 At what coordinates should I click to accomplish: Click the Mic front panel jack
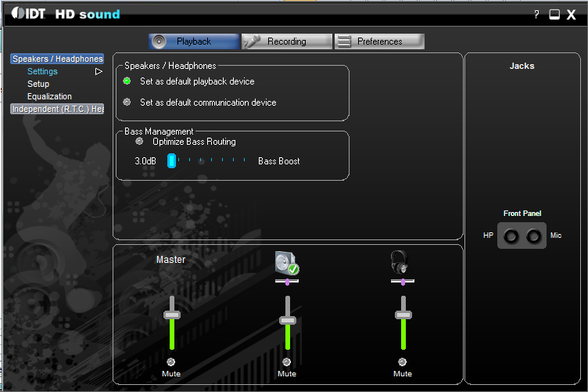pyautogui.click(x=534, y=236)
